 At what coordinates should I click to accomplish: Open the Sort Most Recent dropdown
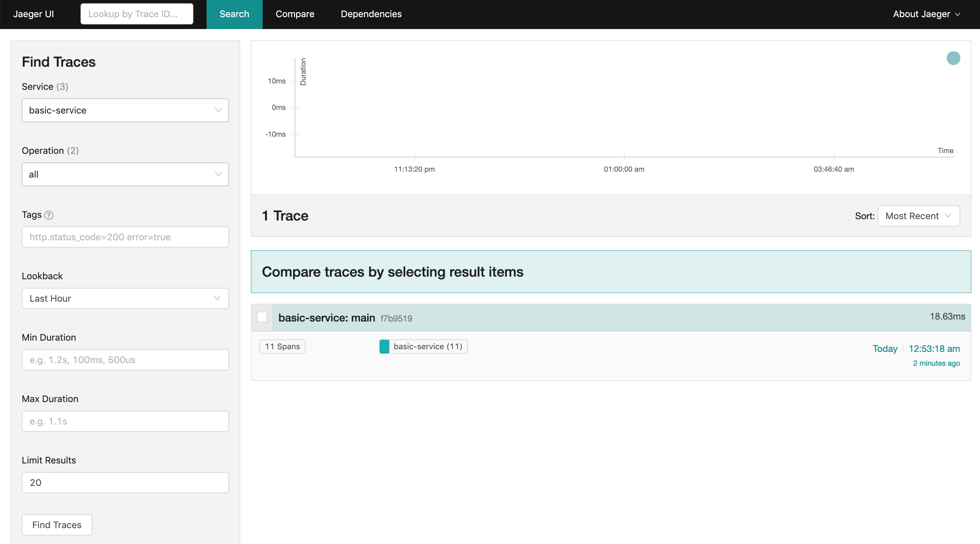[x=918, y=216]
